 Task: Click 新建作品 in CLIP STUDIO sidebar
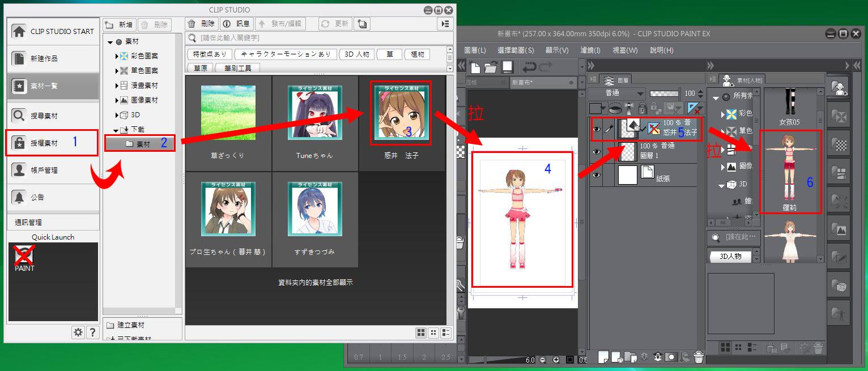tap(53, 58)
